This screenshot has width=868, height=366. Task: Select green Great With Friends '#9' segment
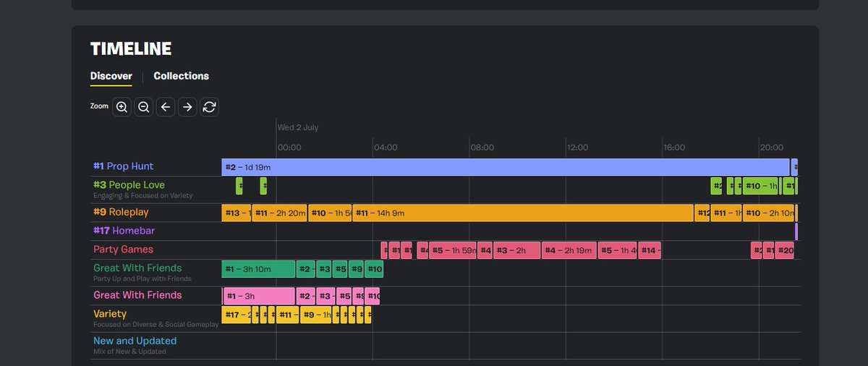click(357, 269)
